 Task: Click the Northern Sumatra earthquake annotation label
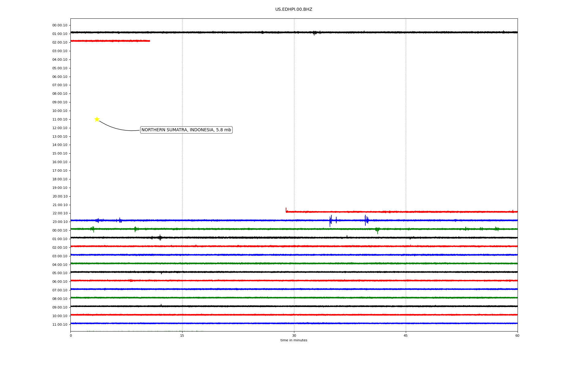tap(186, 130)
